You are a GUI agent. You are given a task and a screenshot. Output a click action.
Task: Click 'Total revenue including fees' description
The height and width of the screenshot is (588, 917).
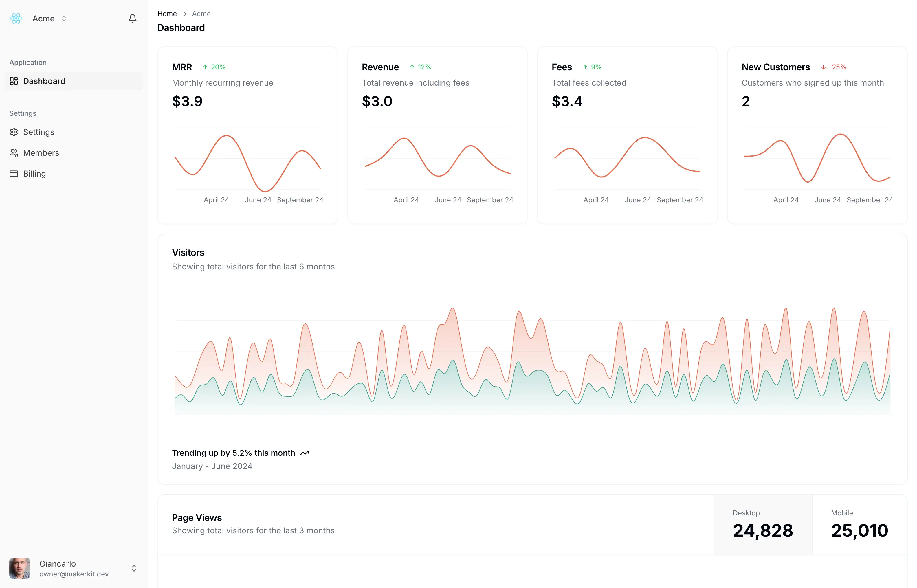click(416, 83)
